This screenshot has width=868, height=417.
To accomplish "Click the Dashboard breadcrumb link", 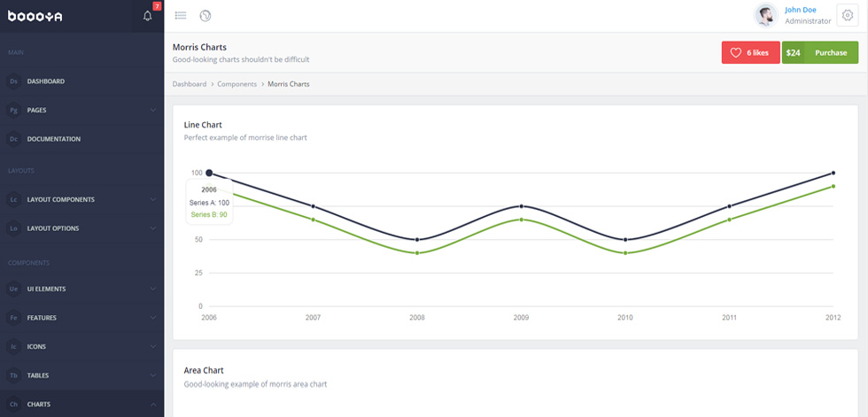I will (190, 84).
